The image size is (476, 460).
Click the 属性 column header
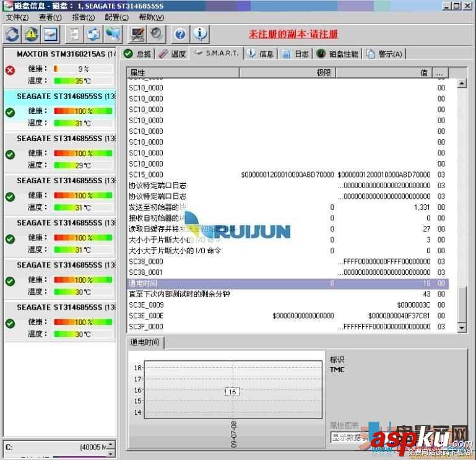coord(183,73)
